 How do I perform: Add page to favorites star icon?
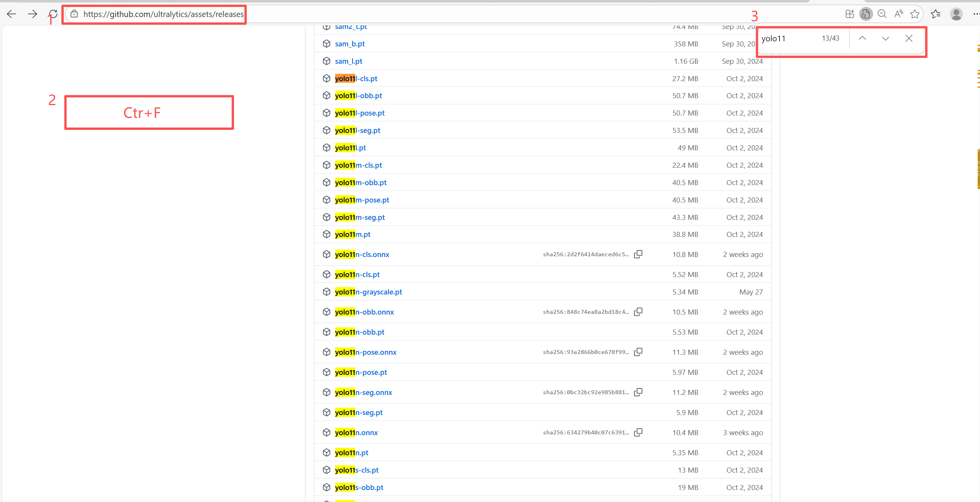click(915, 14)
